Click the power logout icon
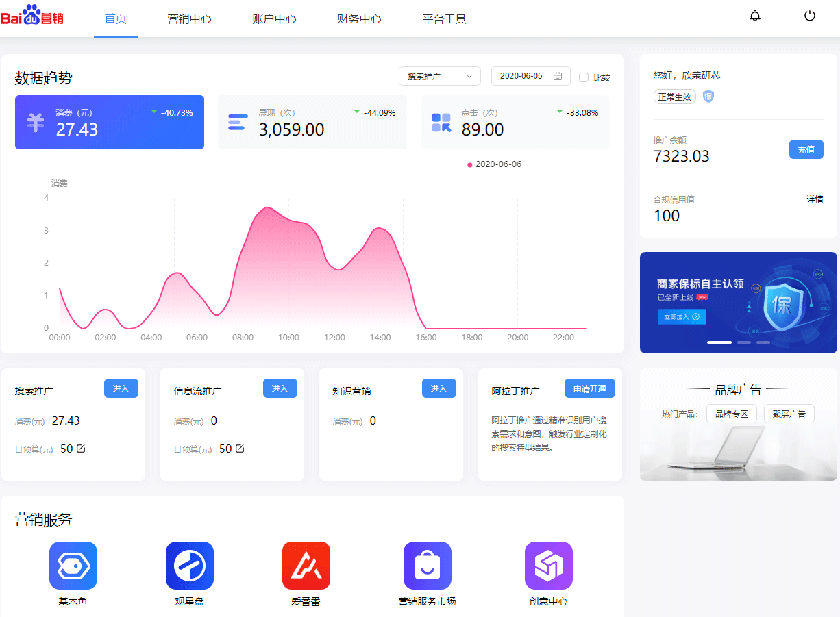The image size is (840, 617). (810, 16)
